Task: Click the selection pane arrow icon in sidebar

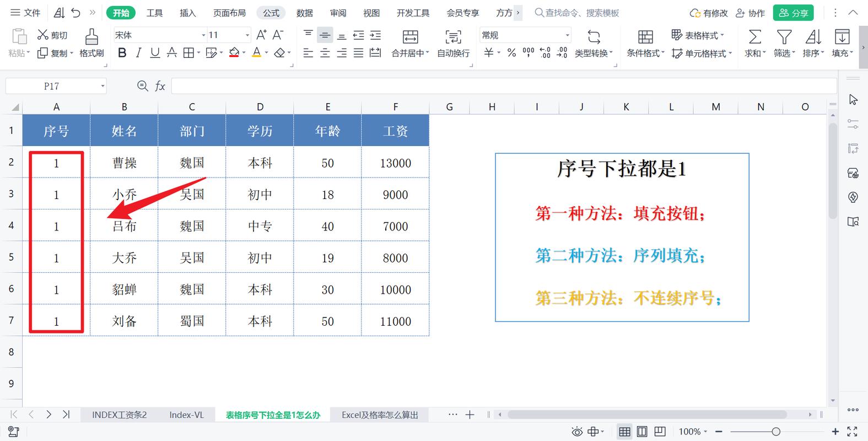Action: (853, 99)
